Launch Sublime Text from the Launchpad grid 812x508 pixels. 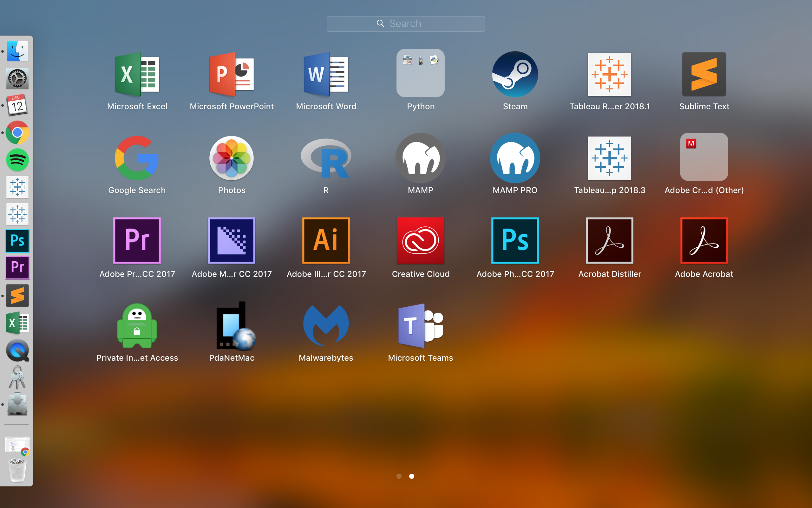[704, 74]
